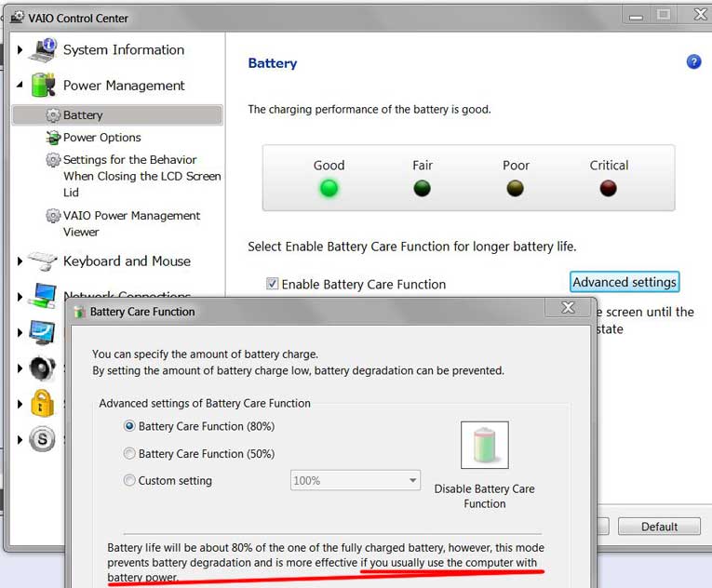712x588 pixels.
Task: Collapse the Power Management tree node
Action: (x=20, y=86)
